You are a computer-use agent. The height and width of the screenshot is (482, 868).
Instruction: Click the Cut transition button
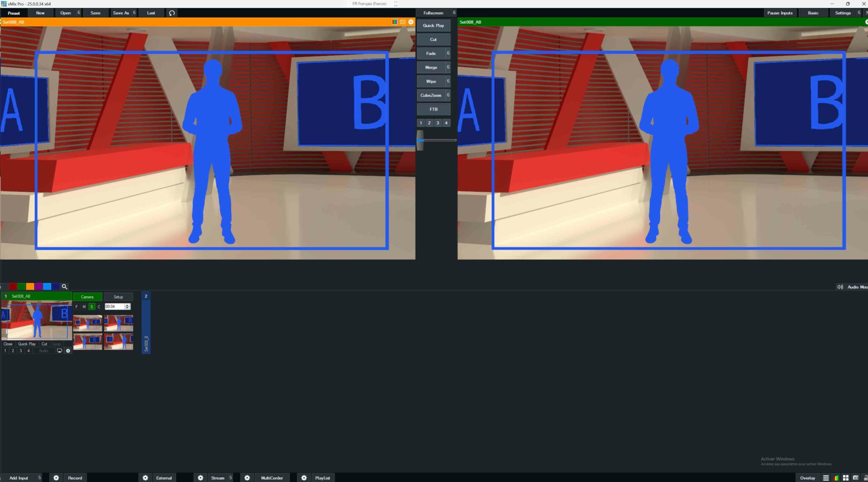[x=434, y=39]
